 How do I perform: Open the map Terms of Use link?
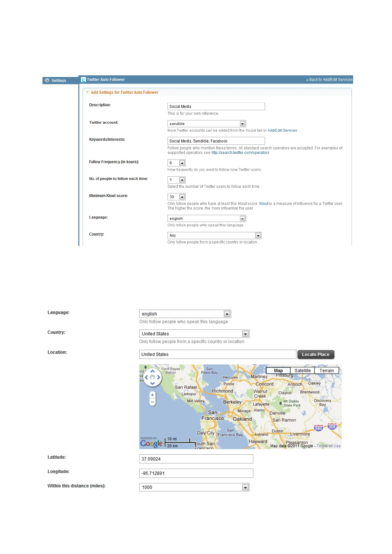point(328,446)
